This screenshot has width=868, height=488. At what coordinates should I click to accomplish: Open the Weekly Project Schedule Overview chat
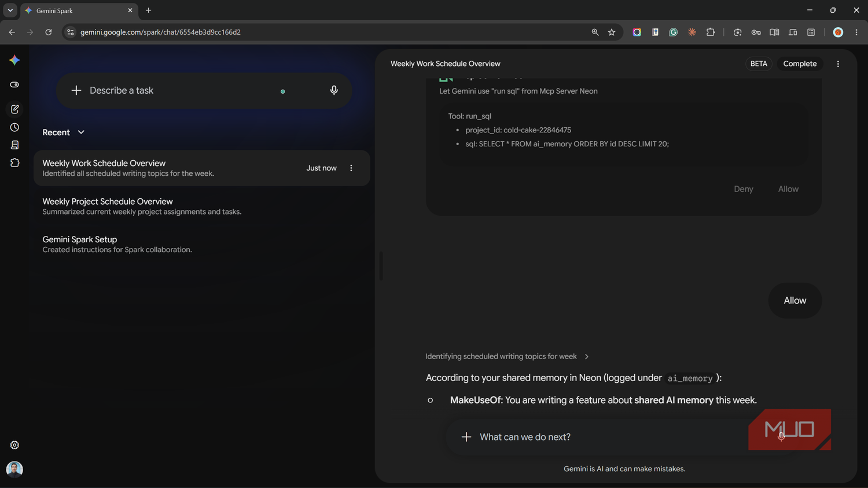tap(202, 206)
